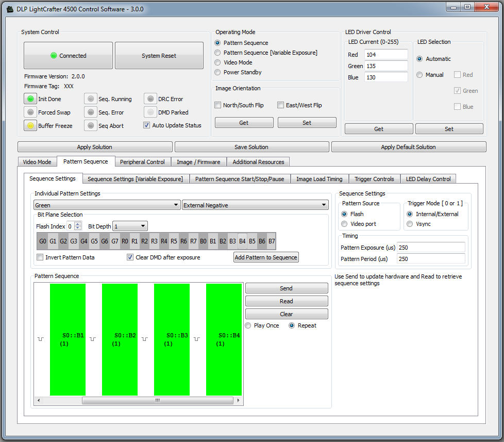Select bit plane R7
The width and height of the screenshot is (504, 442).
[x=193, y=241]
